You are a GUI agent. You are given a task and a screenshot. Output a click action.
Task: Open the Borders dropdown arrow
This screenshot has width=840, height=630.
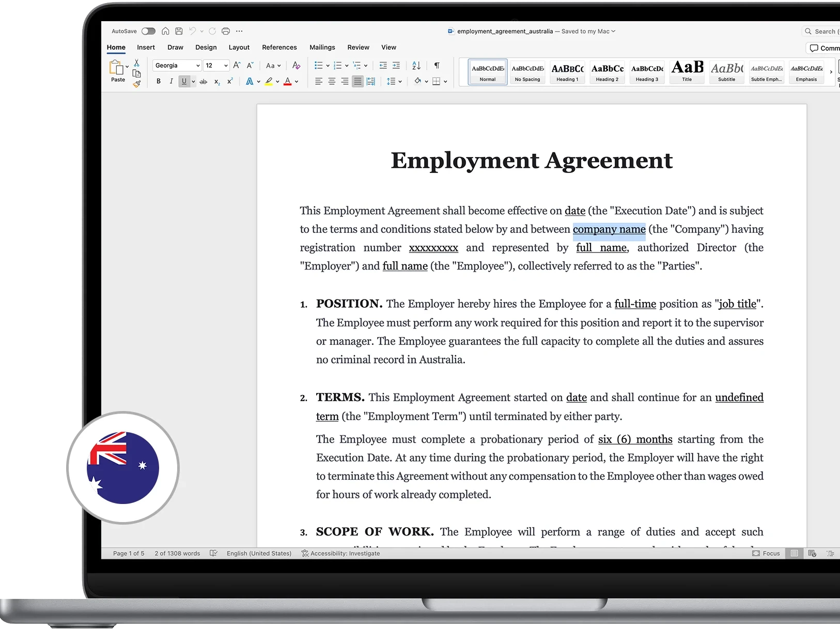tap(445, 82)
